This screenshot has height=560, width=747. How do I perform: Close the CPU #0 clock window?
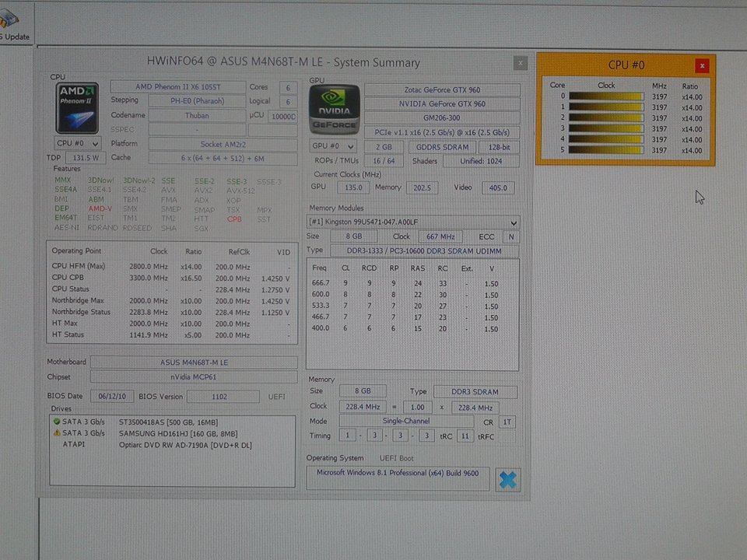[x=702, y=65]
